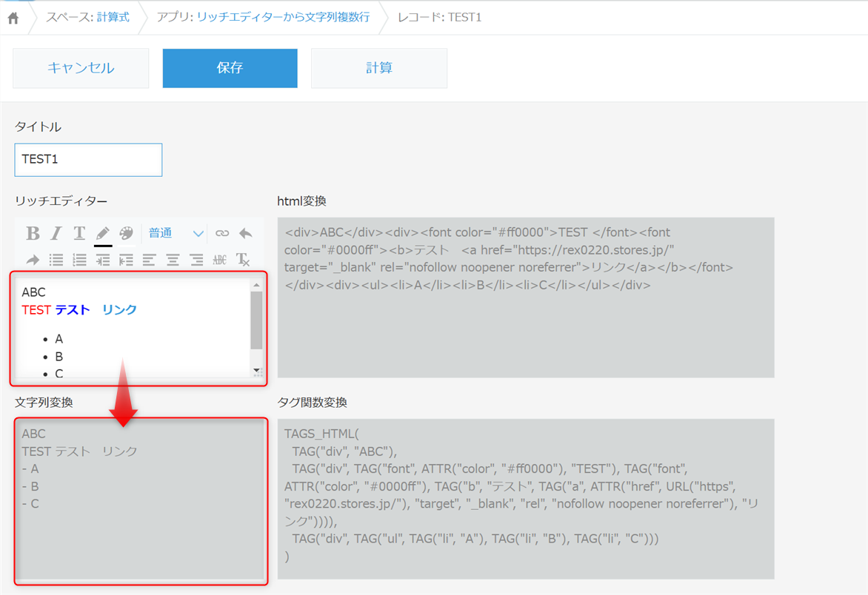Click the タグ関数変換 output text area
Viewport: 868px width, 595px height.
pyautogui.click(x=525, y=499)
